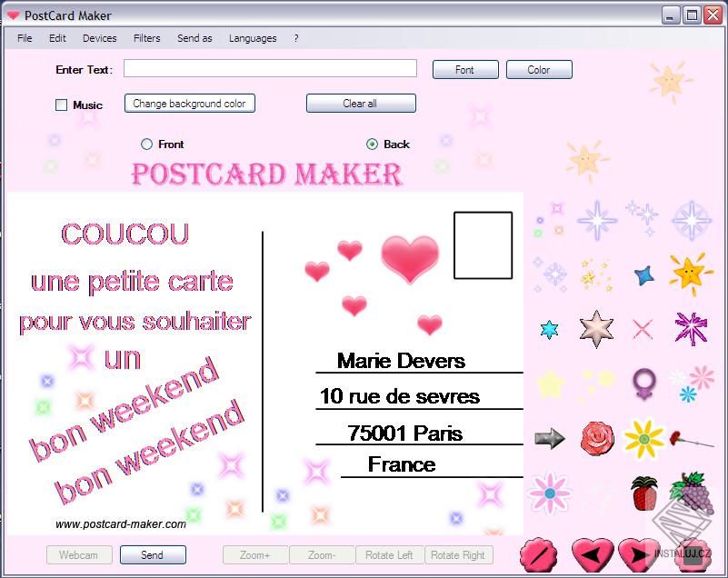
Task: Select the Back radio button
Action: point(372,144)
